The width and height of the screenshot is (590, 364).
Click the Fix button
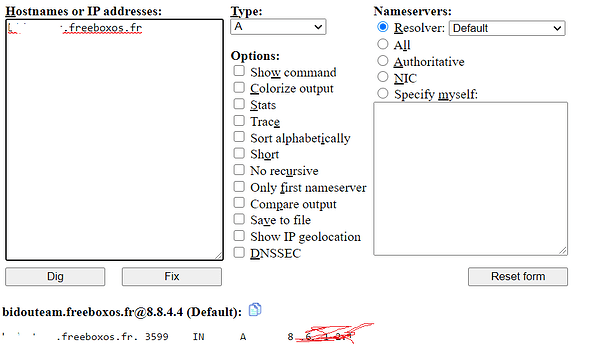pos(172,277)
